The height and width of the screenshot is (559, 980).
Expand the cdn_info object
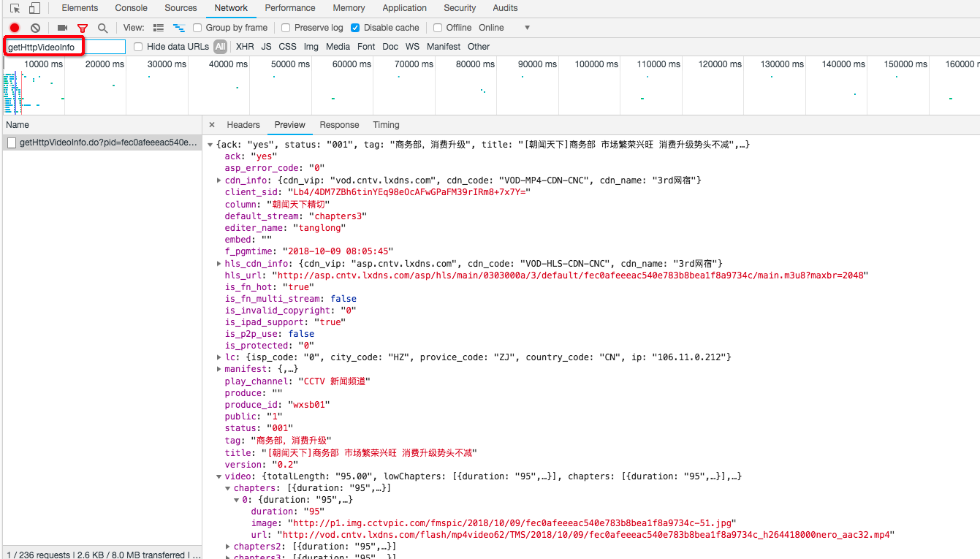click(219, 180)
